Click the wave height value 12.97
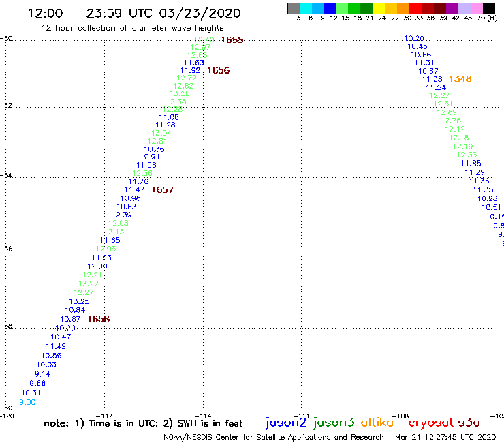Viewport: 504px width, 443px height. (x=200, y=47)
